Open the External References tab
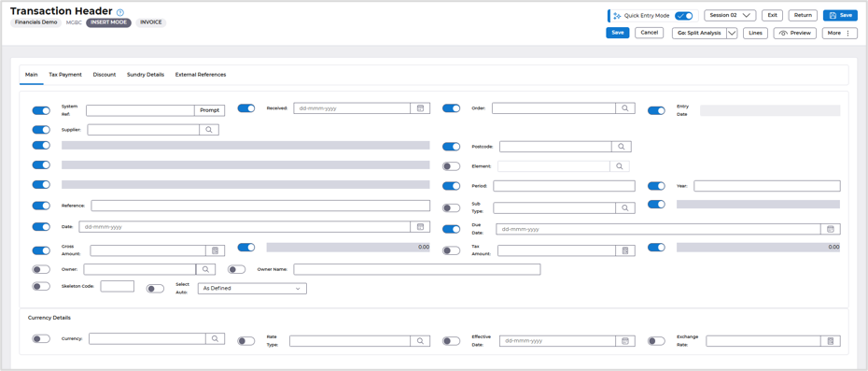The height and width of the screenshot is (371, 868). pos(201,75)
